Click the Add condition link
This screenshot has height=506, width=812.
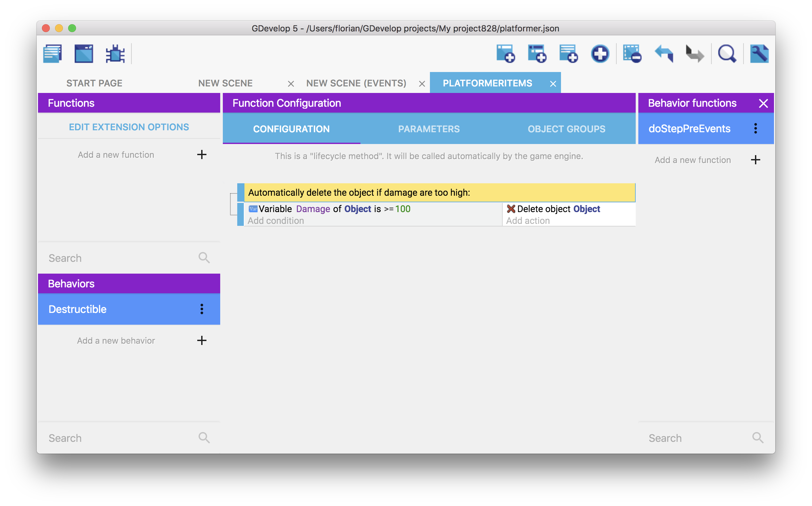[276, 221]
